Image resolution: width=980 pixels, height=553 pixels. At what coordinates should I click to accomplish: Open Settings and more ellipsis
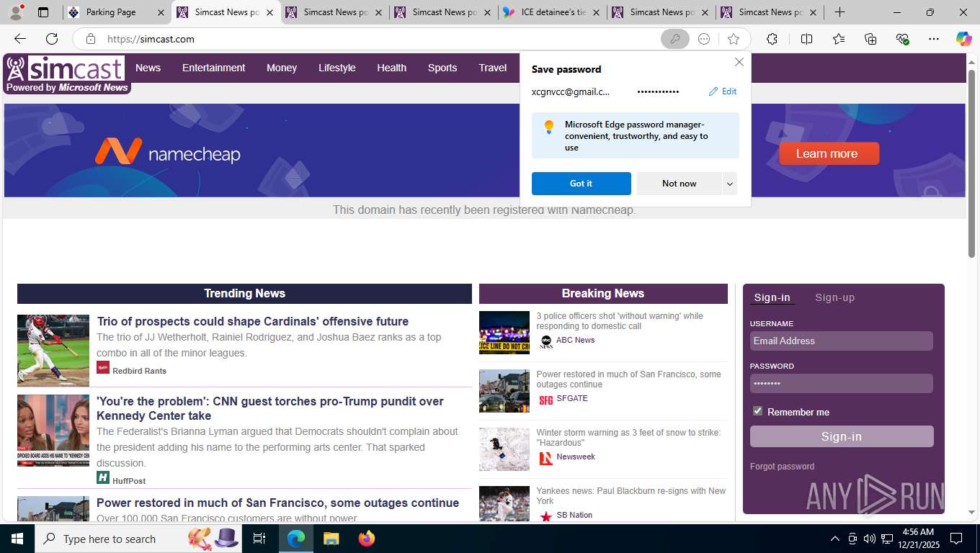934,39
